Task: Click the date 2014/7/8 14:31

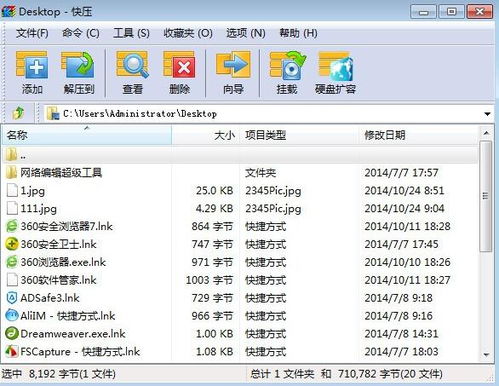Action: 401,334
